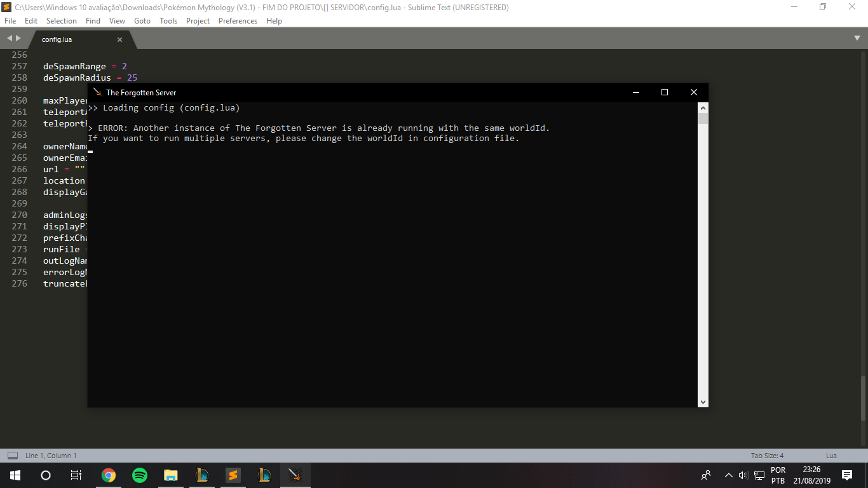Click the code line "deSpawnRadius = 25"
868x488 pixels.
pos(90,78)
